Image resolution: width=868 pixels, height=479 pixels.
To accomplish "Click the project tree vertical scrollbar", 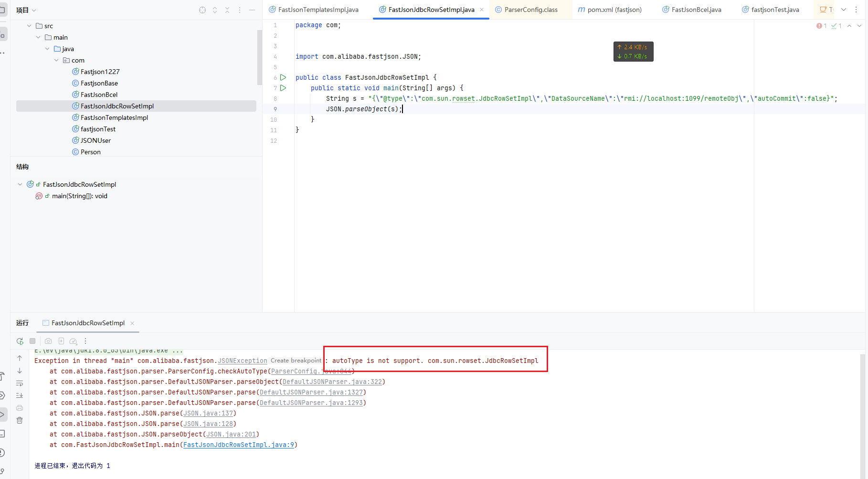I will (260, 57).
